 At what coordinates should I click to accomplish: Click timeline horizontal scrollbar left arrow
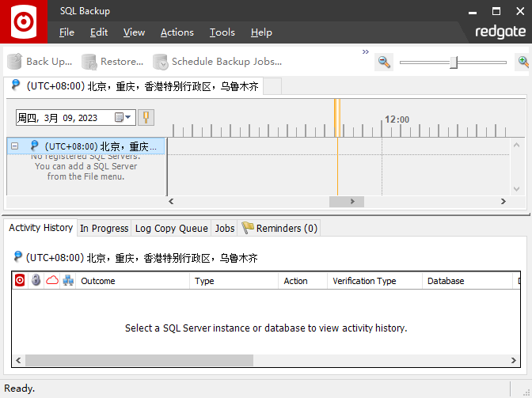(x=171, y=201)
